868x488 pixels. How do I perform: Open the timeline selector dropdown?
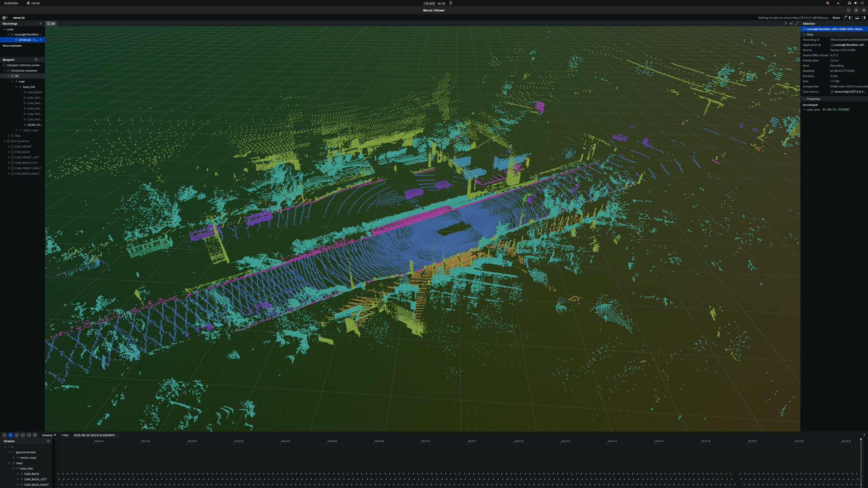[x=48, y=435]
